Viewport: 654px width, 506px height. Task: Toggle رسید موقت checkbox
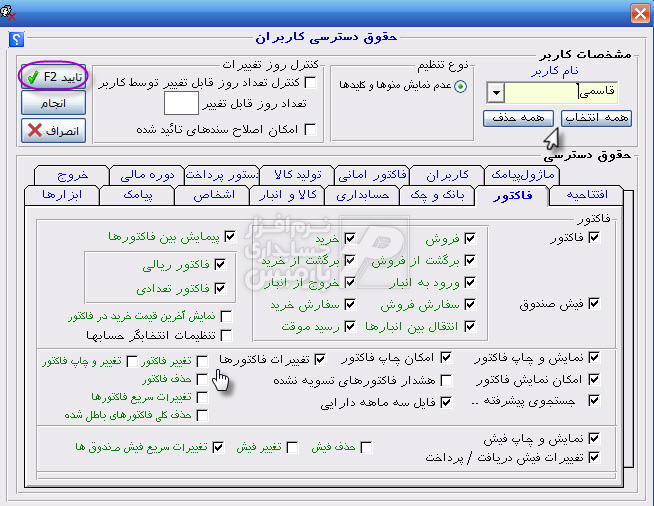350,326
